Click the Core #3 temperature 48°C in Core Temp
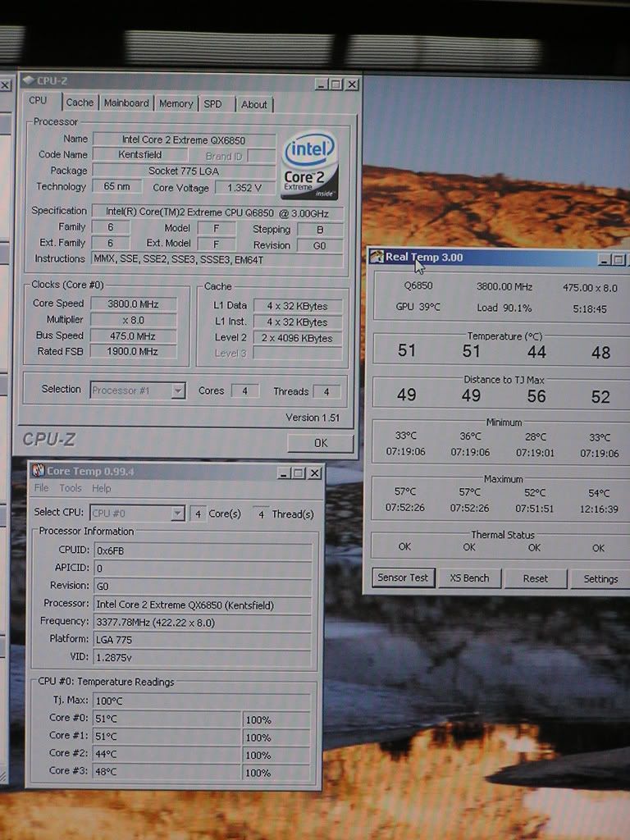630x840 pixels. coord(167,771)
